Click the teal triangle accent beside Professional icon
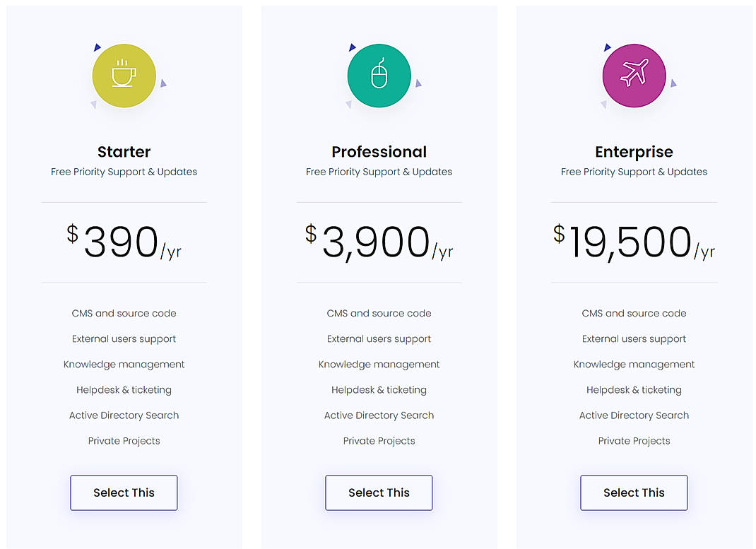The height and width of the screenshot is (549, 756). (x=420, y=83)
